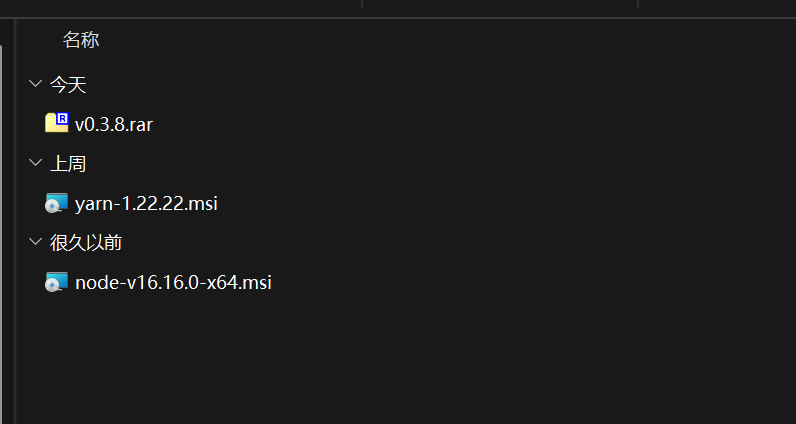
Task: Click the 很久以前 group header label
Action: click(x=86, y=243)
